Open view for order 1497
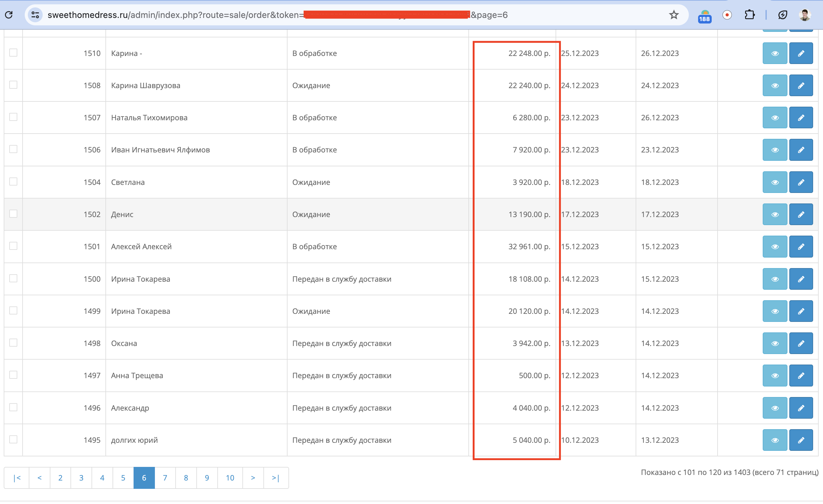Image resolution: width=823 pixels, height=504 pixels. coord(774,375)
